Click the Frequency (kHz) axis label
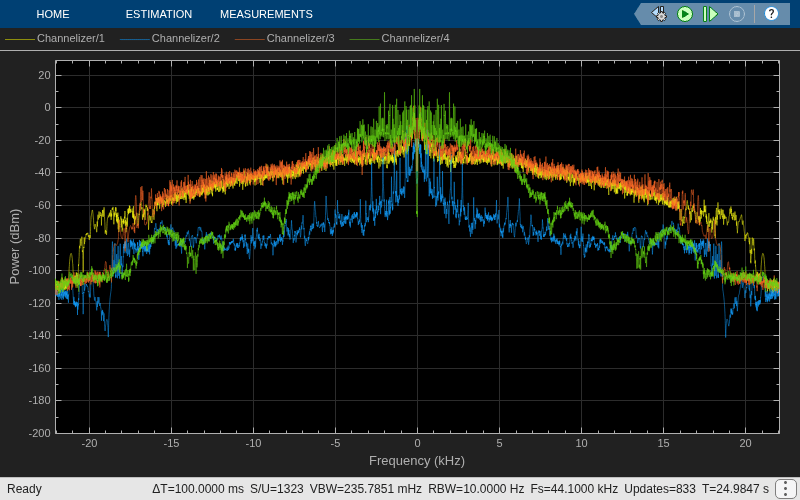 (x=417, y=461)
